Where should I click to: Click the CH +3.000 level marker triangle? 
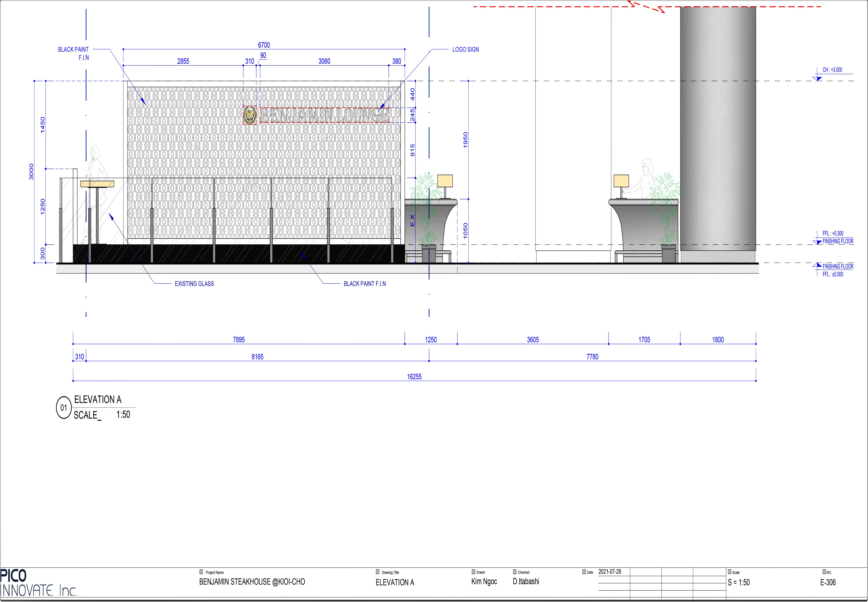coord(817,78)
